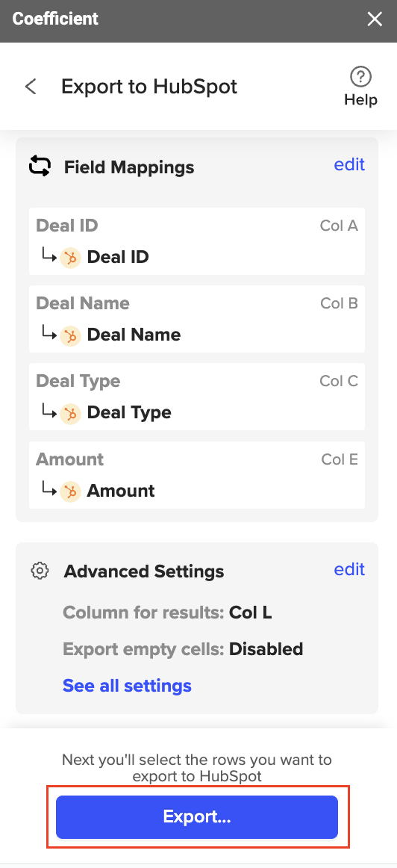
Task: Click the Field Mappings sync arrows icon
Action: (40, 166)
